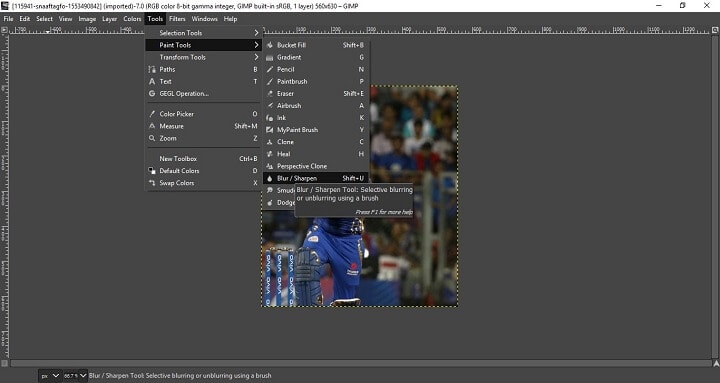The height and width of the screenshot is (383, 720).
Task: Expand the Paint Tools submenu arrow
Action: (256, 45)
